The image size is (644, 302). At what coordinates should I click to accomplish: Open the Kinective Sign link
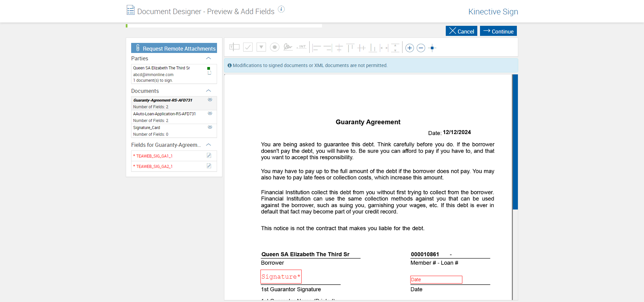pyautogui.click(x=493, y=12)
